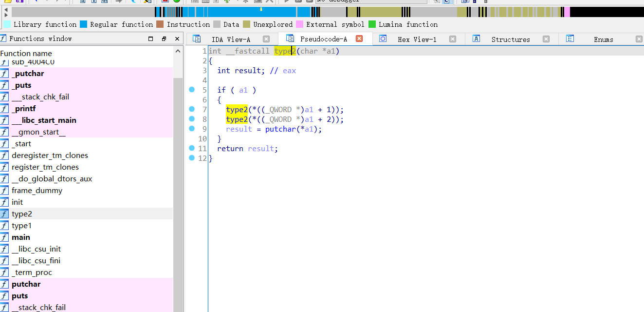Click the Library function legend color swatch
This screenshot has height=312, width=644.
pyautogui.click(x=7, y=24)
